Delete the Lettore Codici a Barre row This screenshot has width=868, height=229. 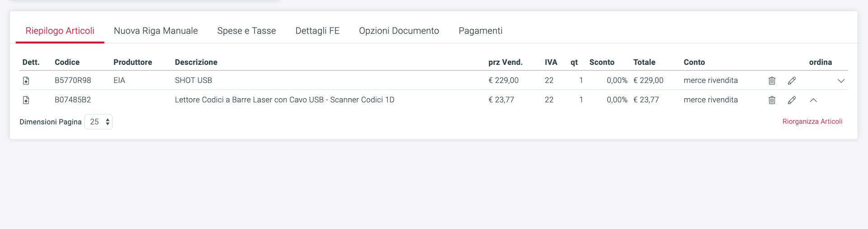[x=772, y=100]
